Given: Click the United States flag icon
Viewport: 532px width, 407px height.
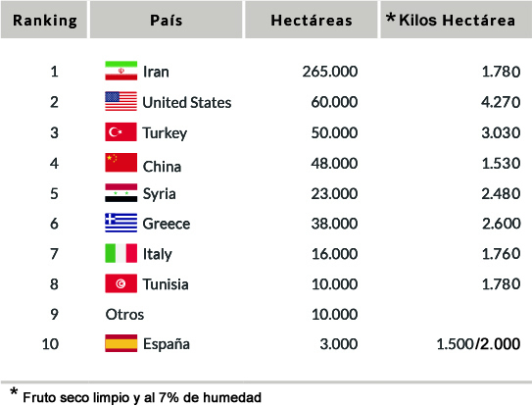Looking at the screenshot, I should [121, 101].
